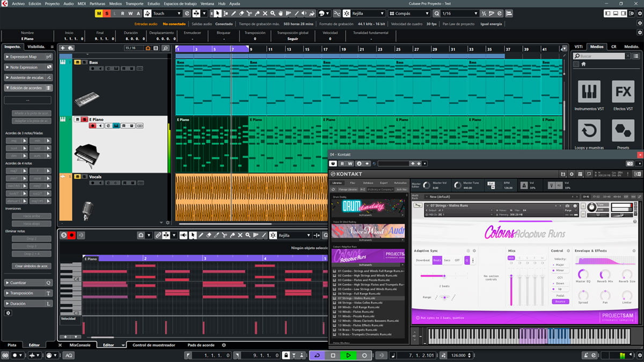Open the Archivo menu
Viewport: 644px width, 362px height.
18,3
